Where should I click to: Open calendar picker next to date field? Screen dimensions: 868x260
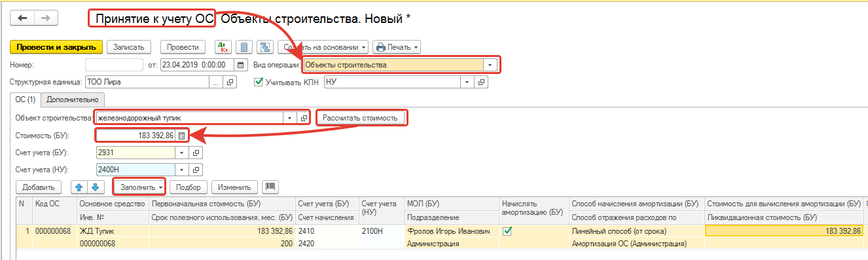coord(241,65)
